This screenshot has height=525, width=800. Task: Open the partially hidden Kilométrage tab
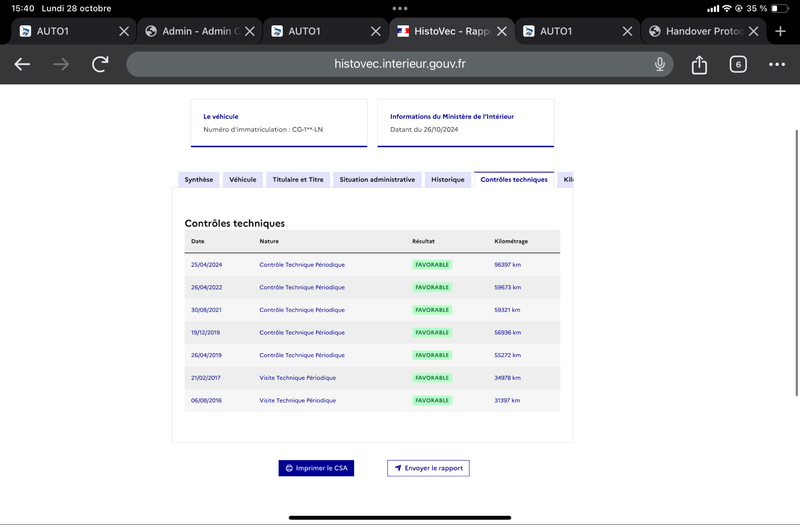click(565, 180)
